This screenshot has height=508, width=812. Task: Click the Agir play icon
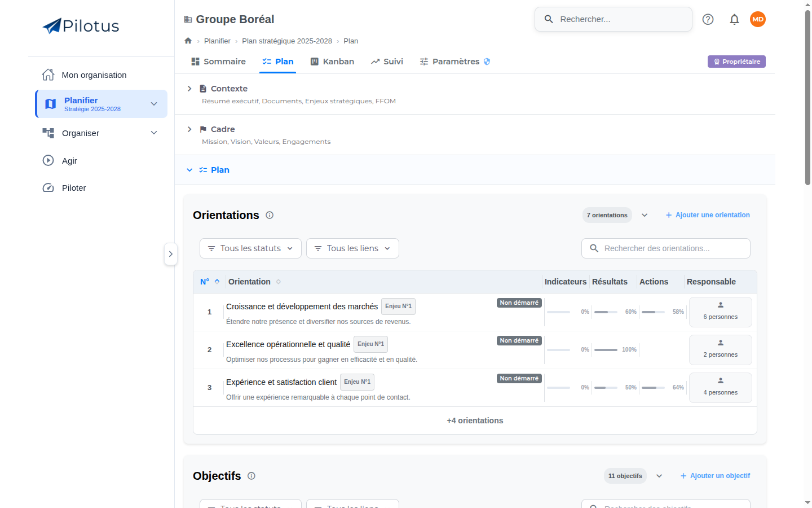tap(48, 160)
